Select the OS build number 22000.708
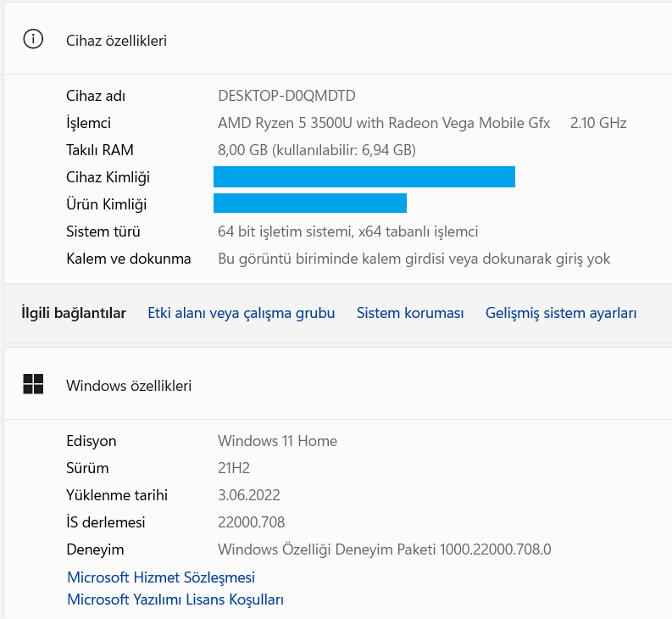 point(251,522)
